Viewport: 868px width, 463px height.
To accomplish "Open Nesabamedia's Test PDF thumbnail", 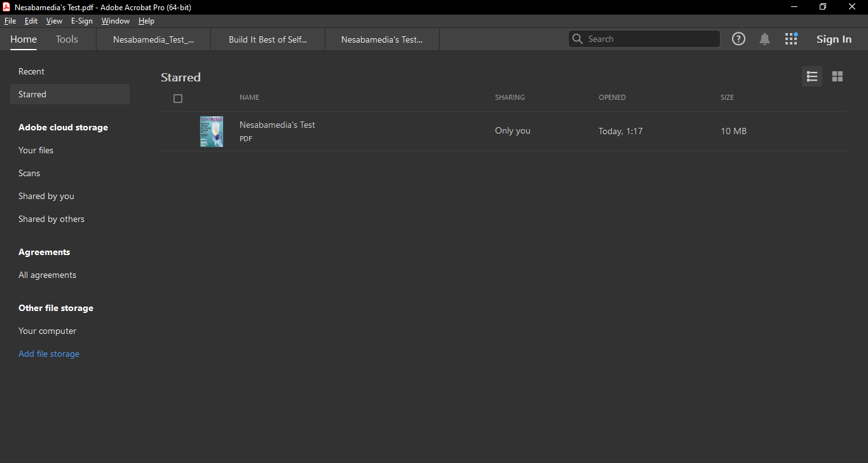I will [212, 132].
